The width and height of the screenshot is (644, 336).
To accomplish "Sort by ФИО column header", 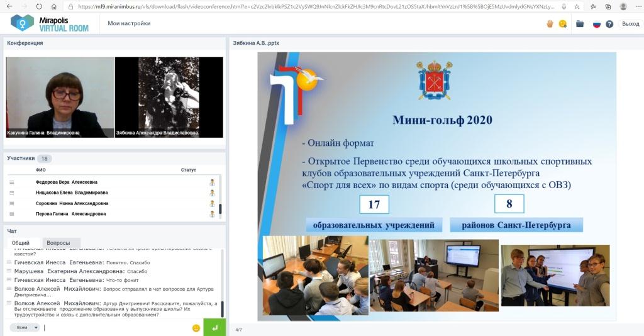I will 41,170.
